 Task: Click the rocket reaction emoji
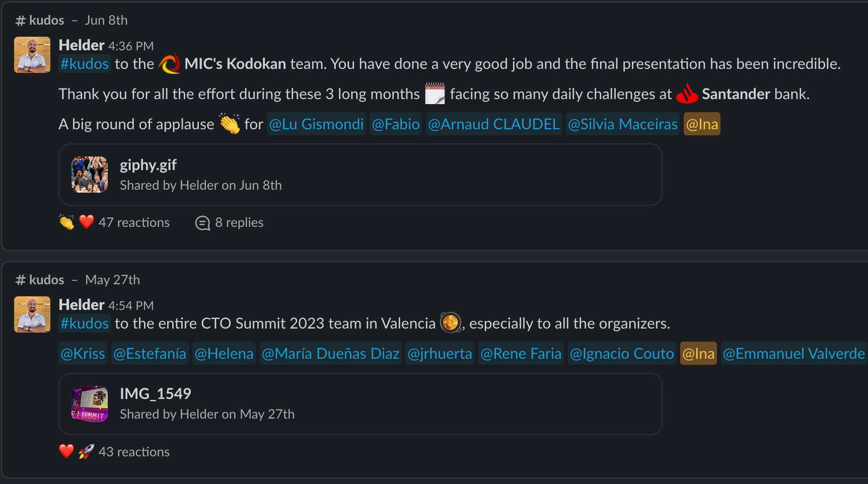click(x=86, y=452)
